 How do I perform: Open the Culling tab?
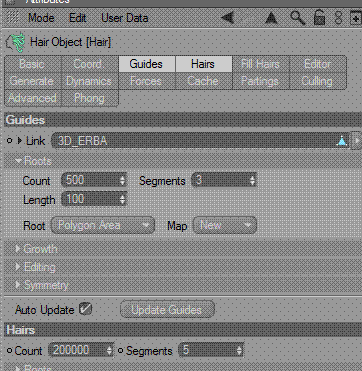point(318,81)
